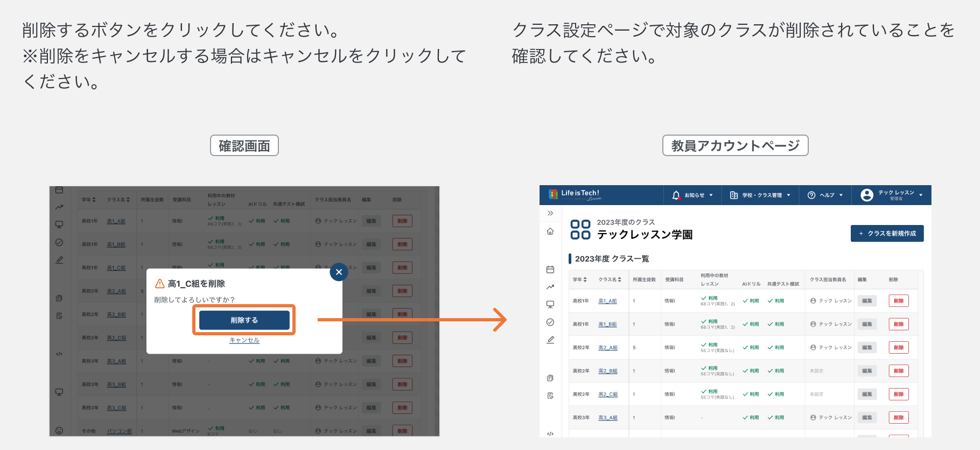This screenshot has height=450, width=980.
Task: Click the キャンセル link in the dialog
Action: tap(244, 340)
